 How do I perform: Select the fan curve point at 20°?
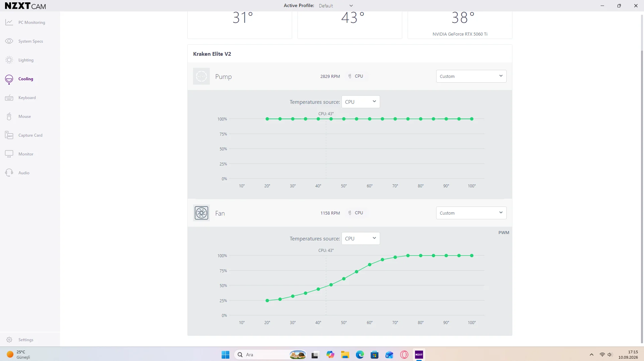267,301
